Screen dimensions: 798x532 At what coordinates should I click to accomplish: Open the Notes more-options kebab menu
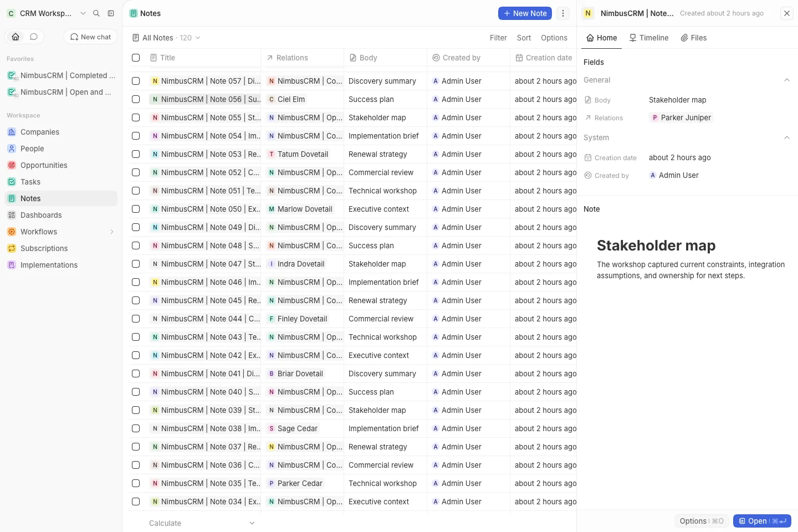(x=563, y=13)
